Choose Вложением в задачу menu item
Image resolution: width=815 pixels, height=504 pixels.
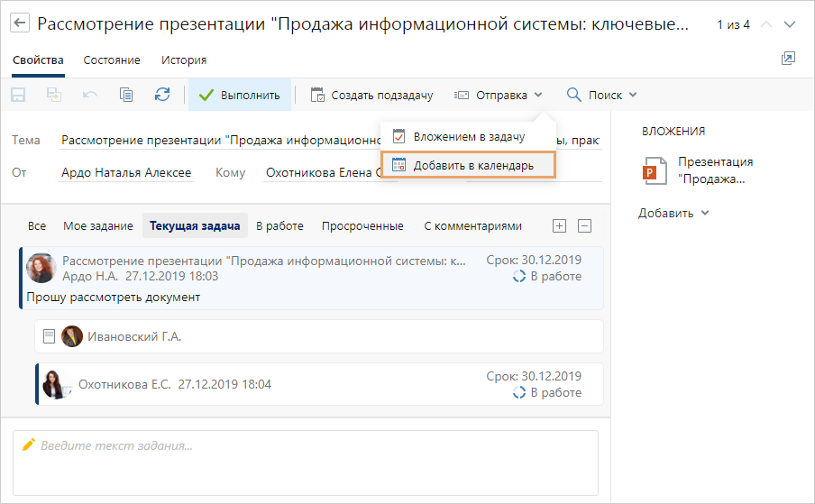pos(467,137)
